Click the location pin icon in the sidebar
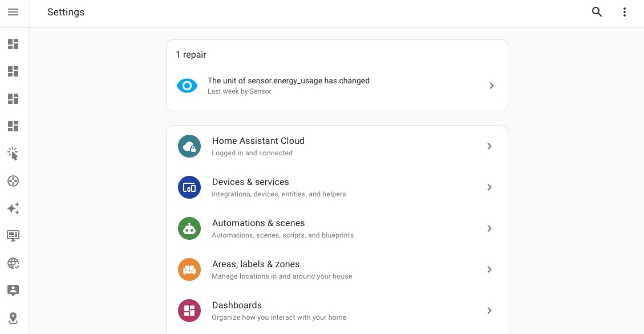Screen dimensions: 644x334 click(13, 318)
